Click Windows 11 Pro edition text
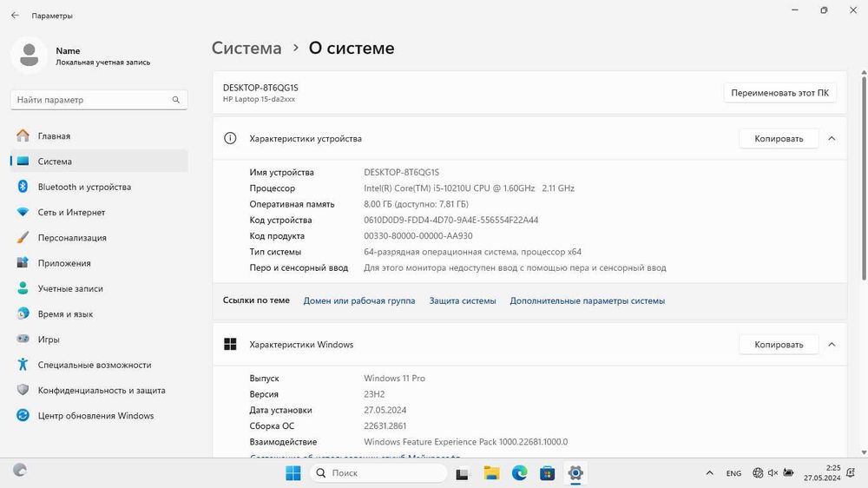Screen dimensions: 868x488 coord(394,379)
